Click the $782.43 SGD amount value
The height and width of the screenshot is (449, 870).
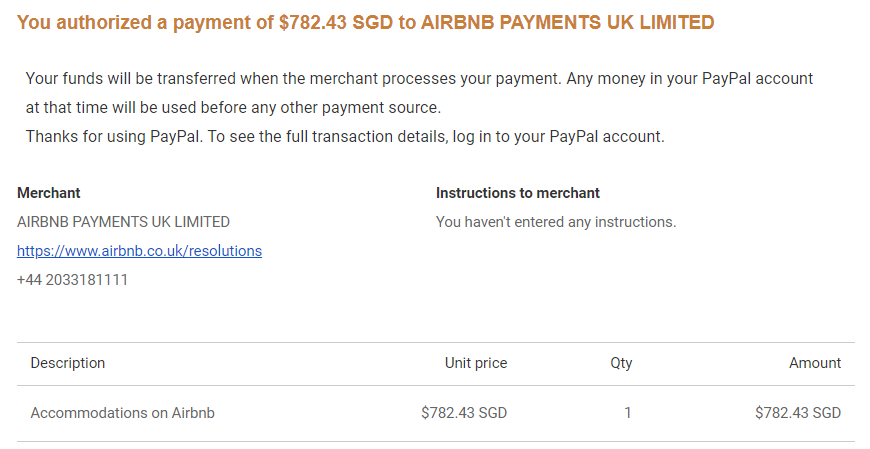tap(798, 413)
